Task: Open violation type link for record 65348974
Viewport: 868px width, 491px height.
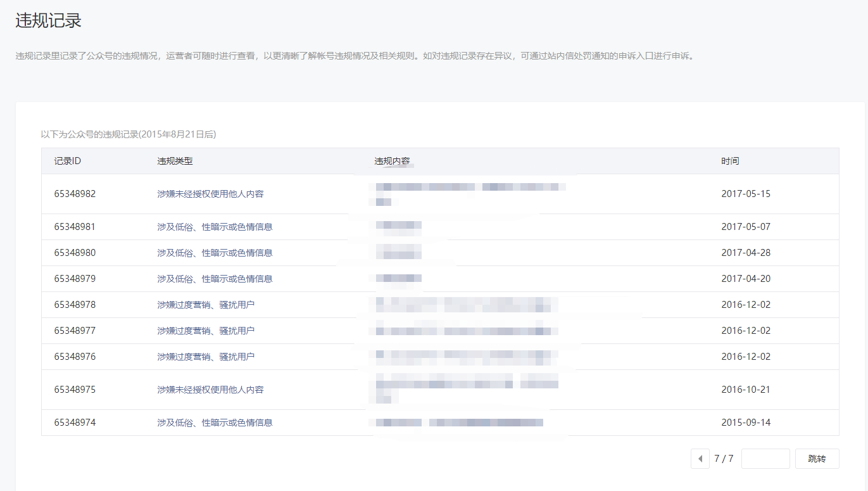Action: (x=215, y=423)
